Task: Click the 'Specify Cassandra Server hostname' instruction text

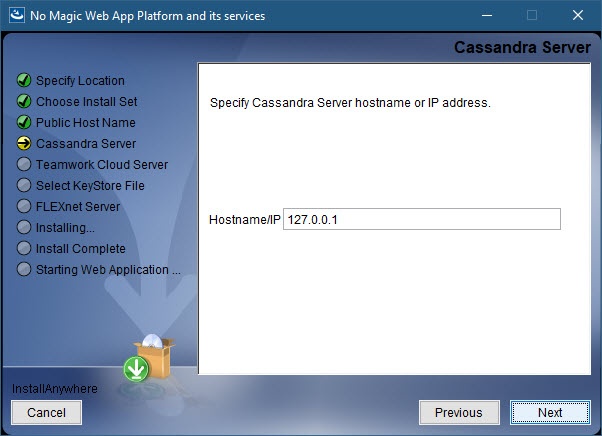Action: [350, 103]
